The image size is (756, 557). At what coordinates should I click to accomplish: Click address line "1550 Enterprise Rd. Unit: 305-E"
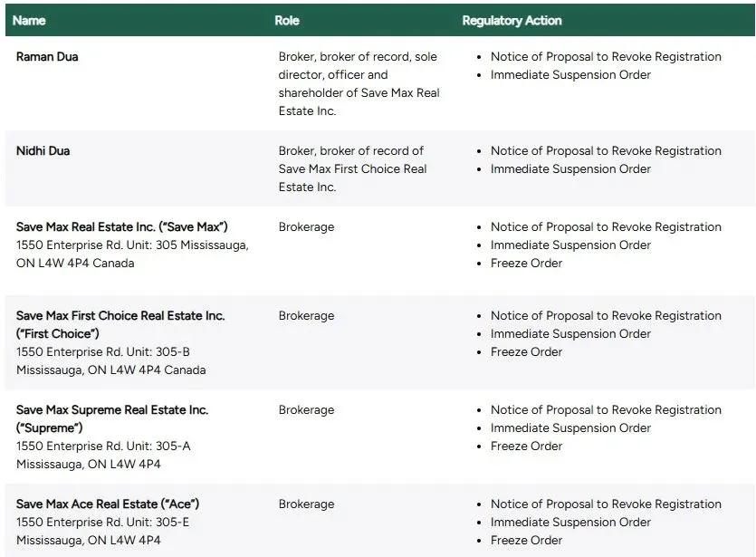pyautogui.click(x=102, y=523)
